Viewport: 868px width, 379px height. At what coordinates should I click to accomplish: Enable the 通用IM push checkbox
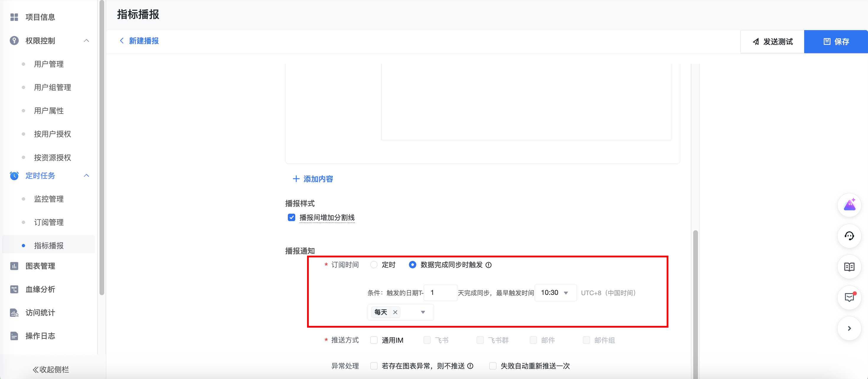374,340
